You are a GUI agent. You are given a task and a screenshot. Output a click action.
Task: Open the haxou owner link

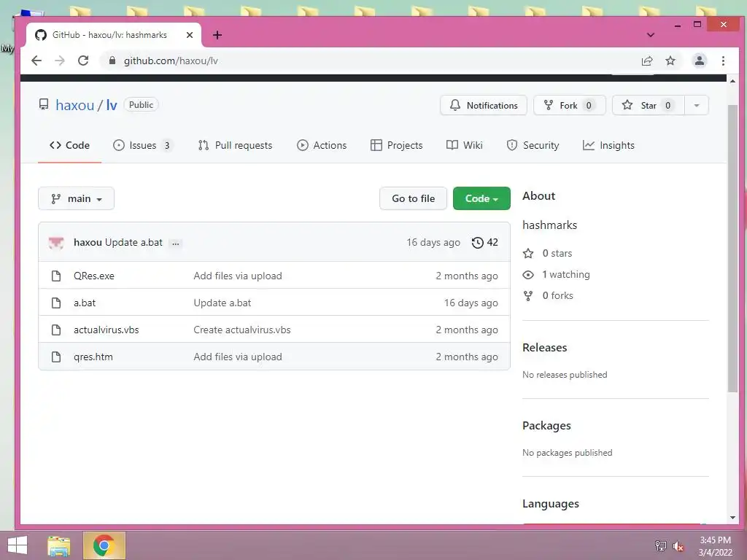tap(75, 105)
